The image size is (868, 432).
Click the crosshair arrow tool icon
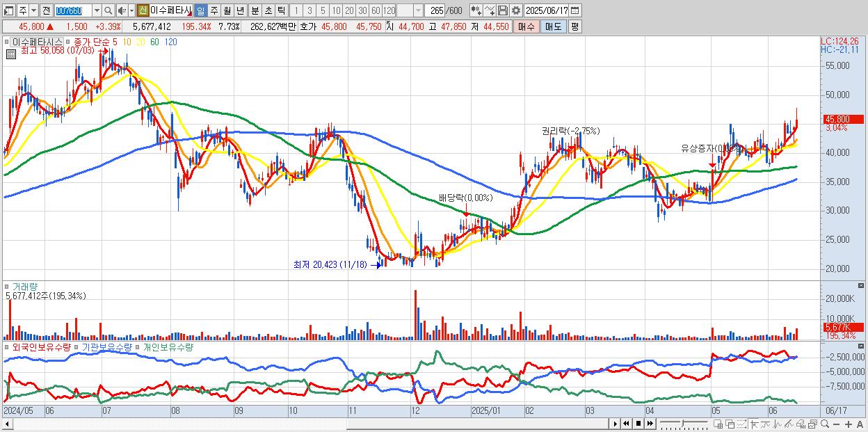click(x=754, y=424)
